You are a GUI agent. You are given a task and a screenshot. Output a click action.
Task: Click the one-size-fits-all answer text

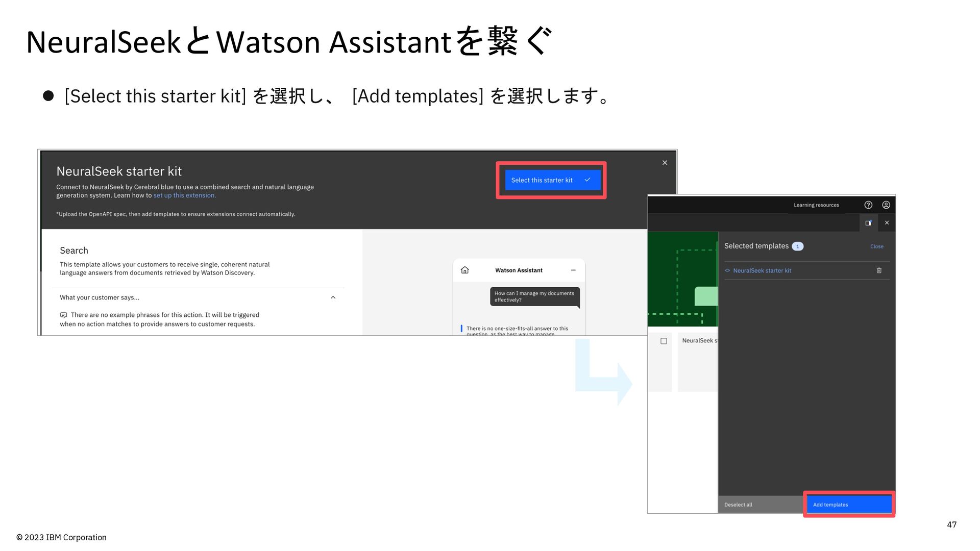point(517,331)
